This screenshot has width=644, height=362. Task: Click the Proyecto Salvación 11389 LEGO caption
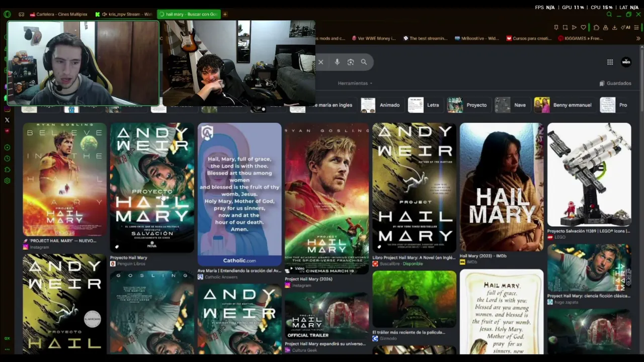tap(589, 231)
